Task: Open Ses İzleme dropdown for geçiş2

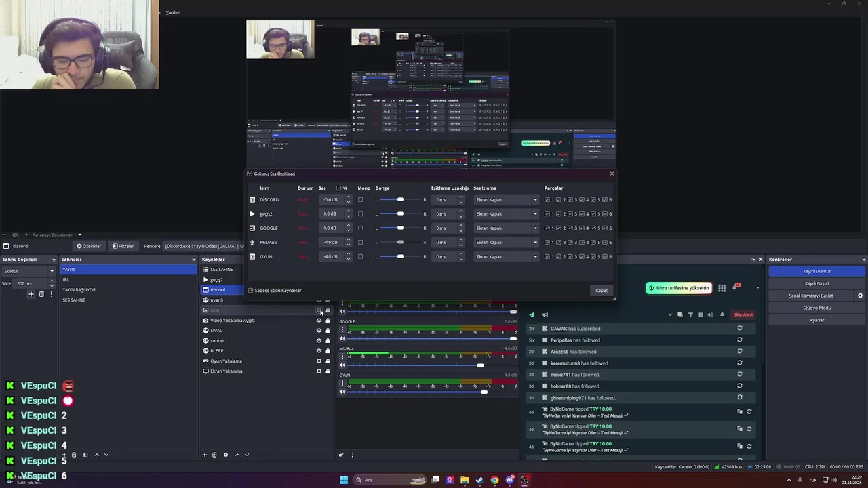Action: (x=507, y=214)
